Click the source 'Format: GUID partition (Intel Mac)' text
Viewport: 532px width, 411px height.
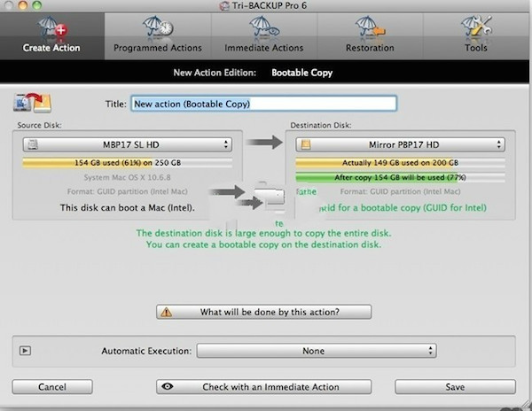(x=127, y=191)
